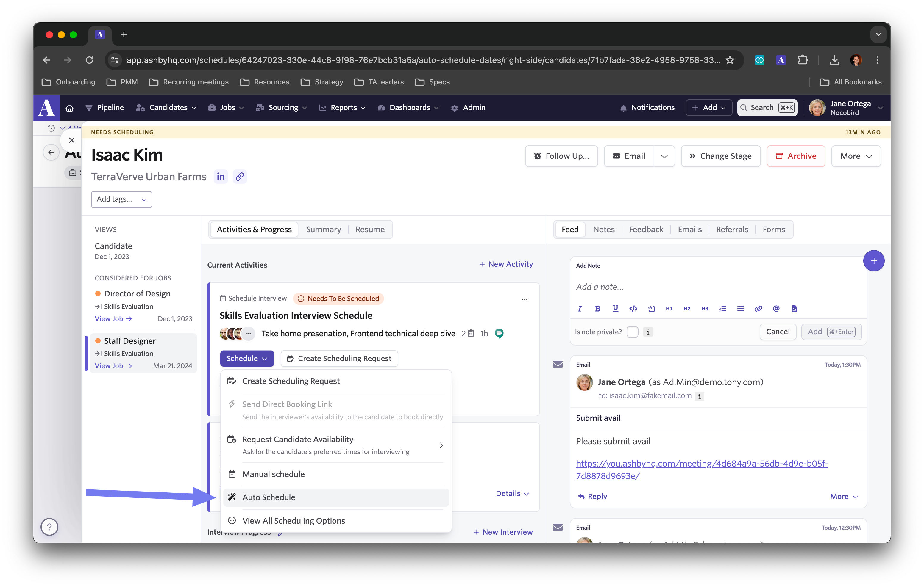
Task: Click the code inline formatting icon
Action: (633, 308)
